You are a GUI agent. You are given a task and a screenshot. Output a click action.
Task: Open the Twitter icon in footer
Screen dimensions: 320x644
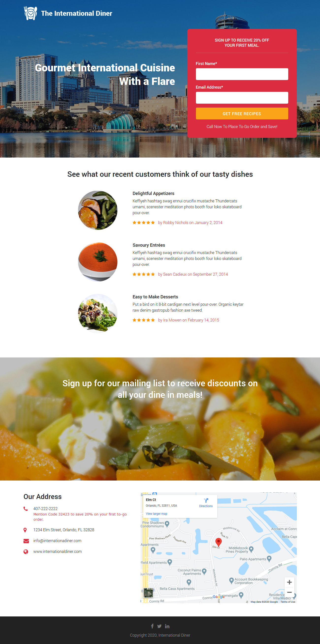coord(160,626)
